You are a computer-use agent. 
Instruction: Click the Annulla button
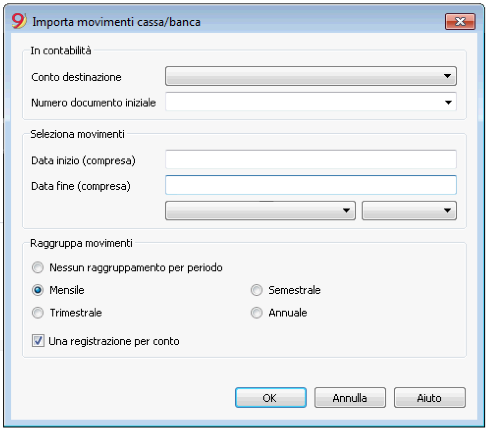tap(350, 398)
